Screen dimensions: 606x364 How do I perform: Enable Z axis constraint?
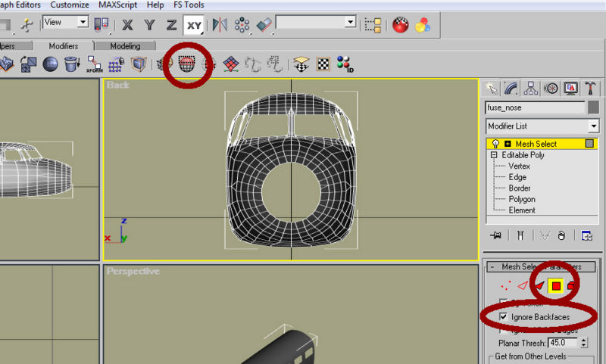(171, 26)
